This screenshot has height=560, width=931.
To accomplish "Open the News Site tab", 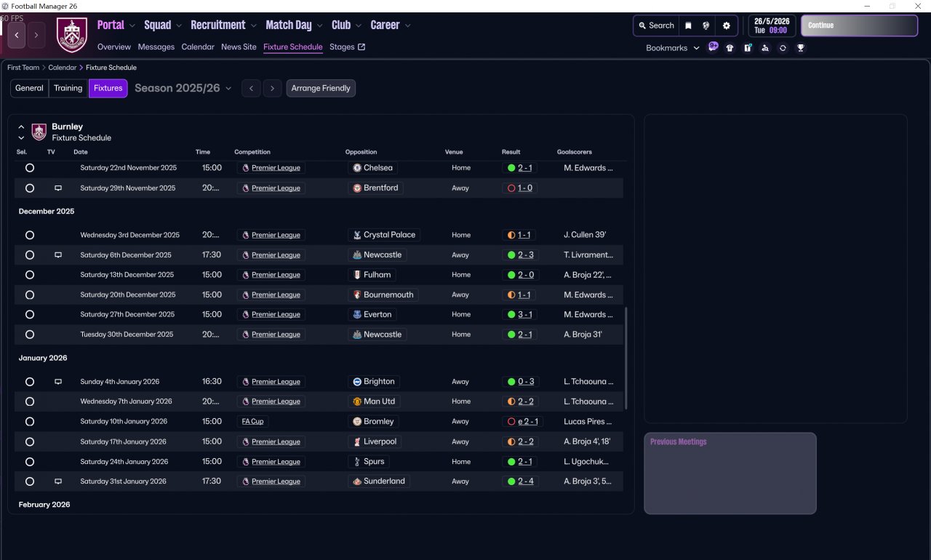I will click(x=239, y=47).
